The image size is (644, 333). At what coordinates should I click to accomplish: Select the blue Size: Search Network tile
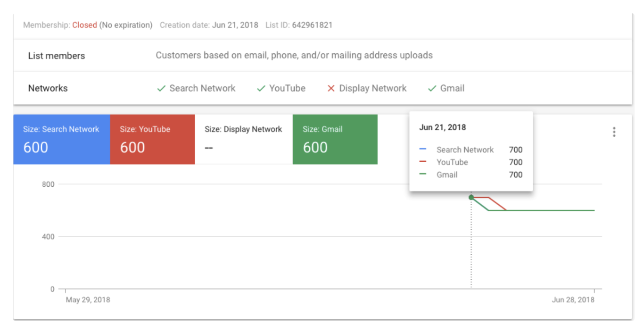tap(62, 140)
